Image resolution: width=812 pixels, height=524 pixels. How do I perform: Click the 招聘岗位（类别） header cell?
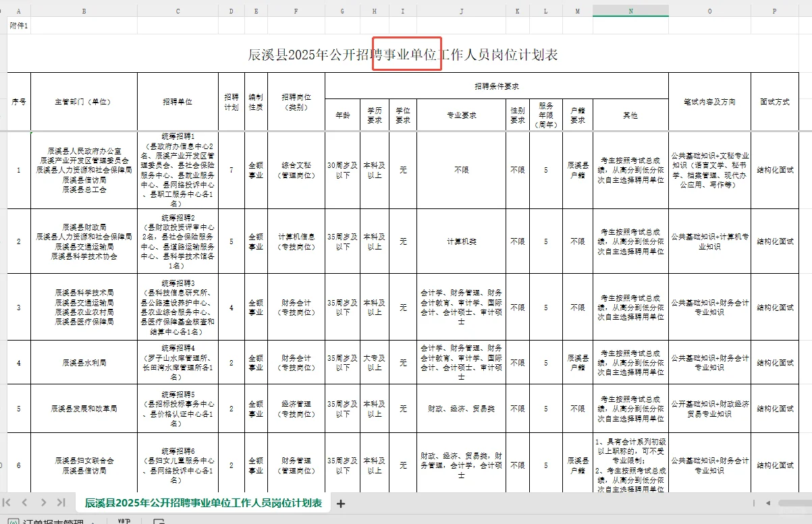point(296,102)
